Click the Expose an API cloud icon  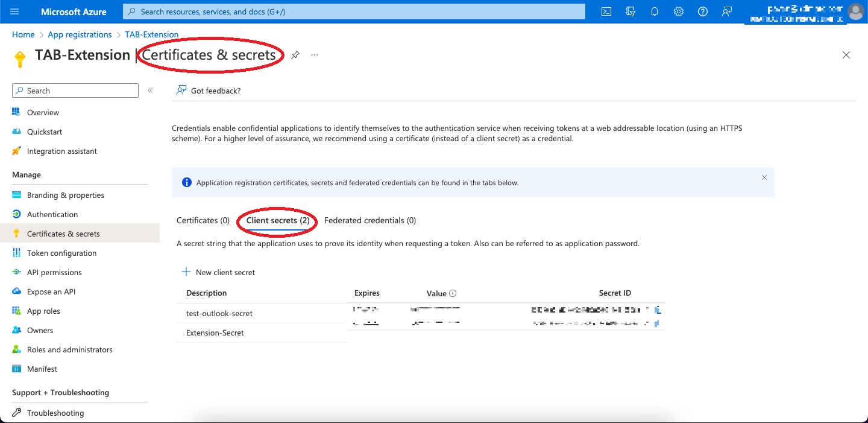16,291
